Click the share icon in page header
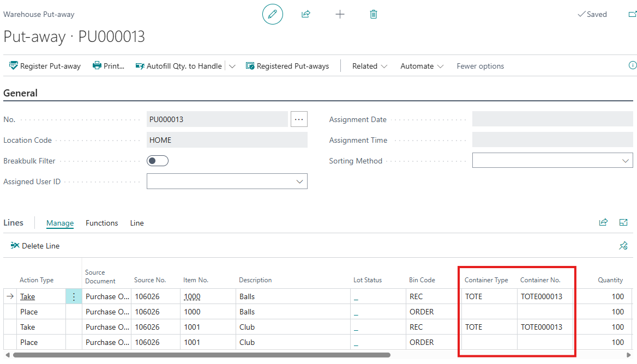The image size is (637, 364). (306, 14)
